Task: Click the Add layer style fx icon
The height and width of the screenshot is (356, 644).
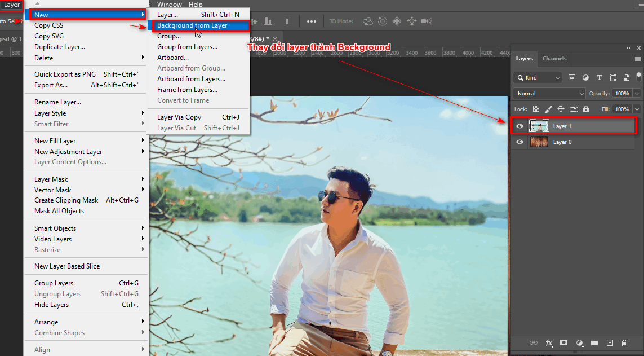Action: click(549, 342)
